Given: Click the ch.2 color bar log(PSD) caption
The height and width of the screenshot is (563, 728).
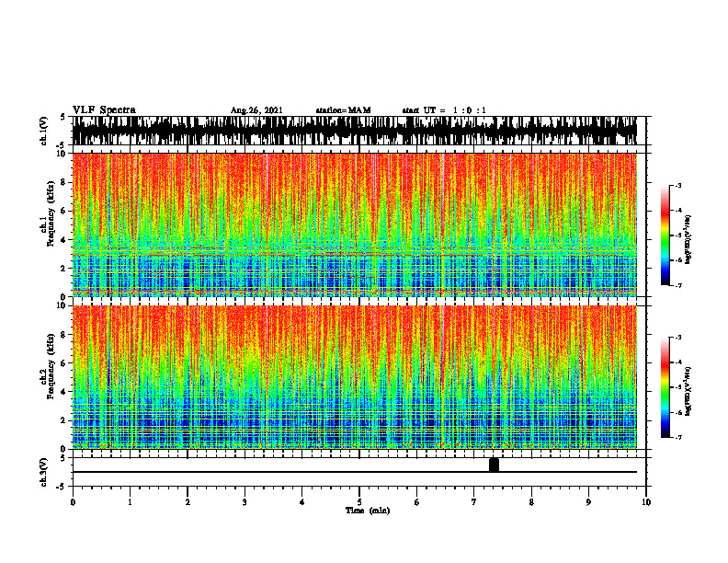Looking at the screenshot, I should (x=688, y=391).
